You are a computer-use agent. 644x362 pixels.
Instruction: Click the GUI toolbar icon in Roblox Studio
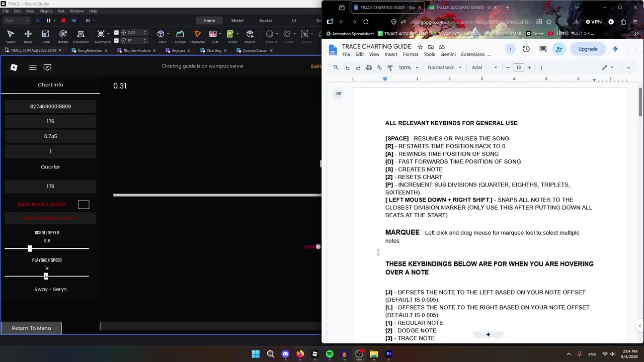(x=215, y=36)
